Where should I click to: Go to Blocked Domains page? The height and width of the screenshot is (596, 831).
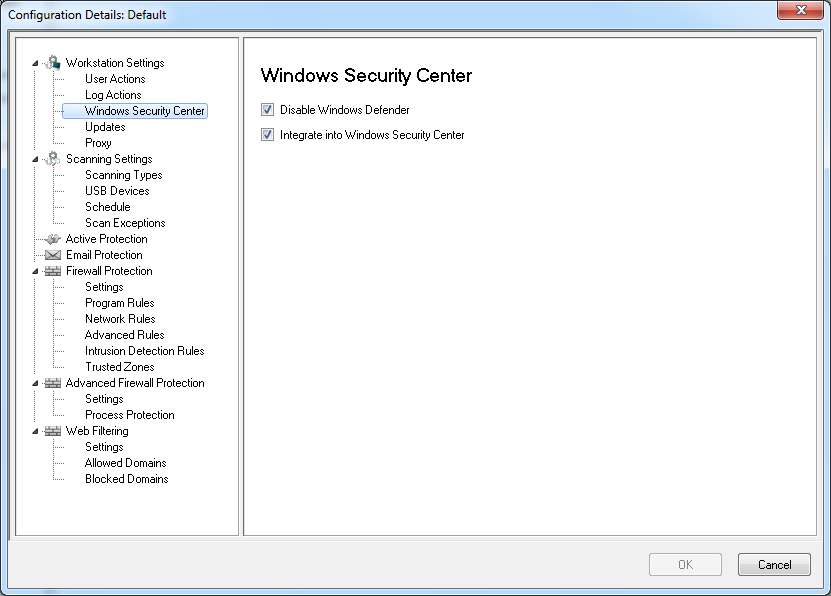coord(126,479)
